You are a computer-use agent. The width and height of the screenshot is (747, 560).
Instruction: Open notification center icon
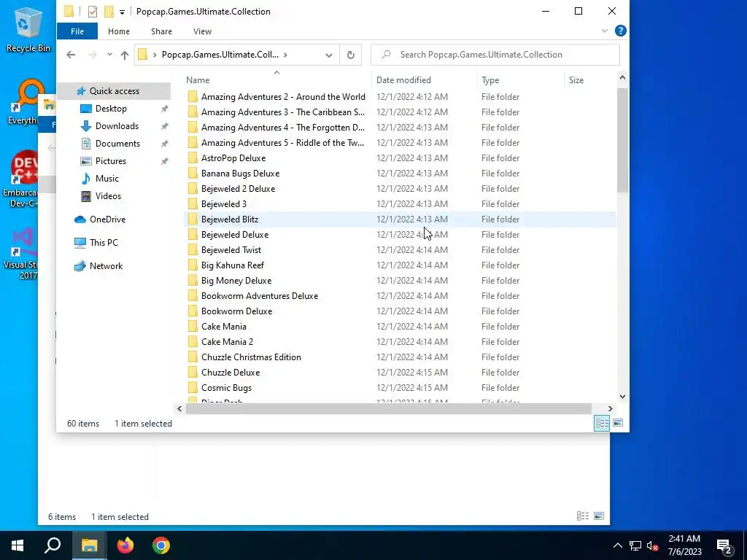pyautogui.click(x=724, y=545)
